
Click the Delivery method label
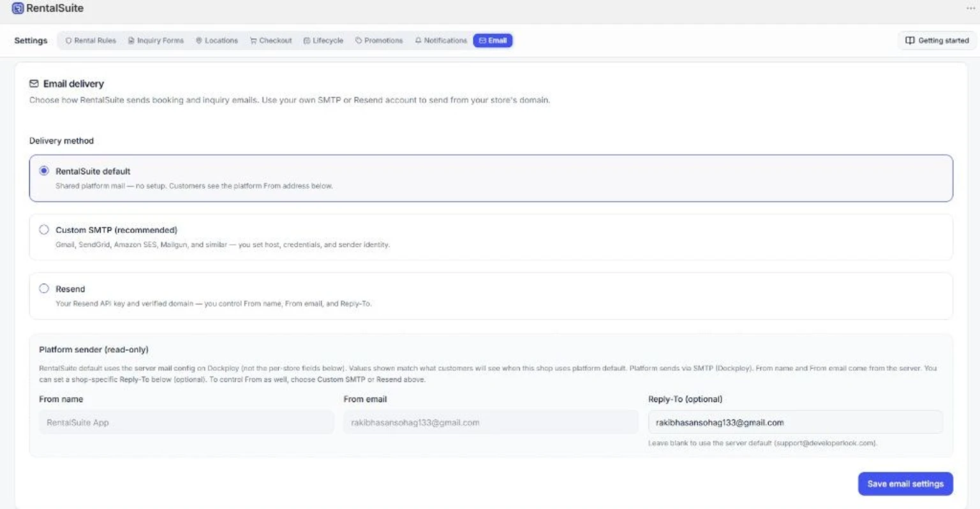(61, 140)
